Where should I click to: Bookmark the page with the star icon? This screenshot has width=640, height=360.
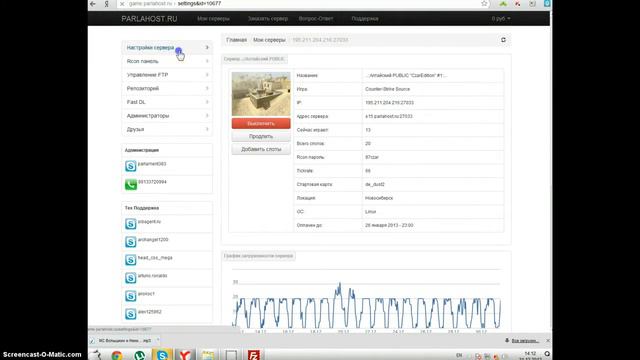484,3
